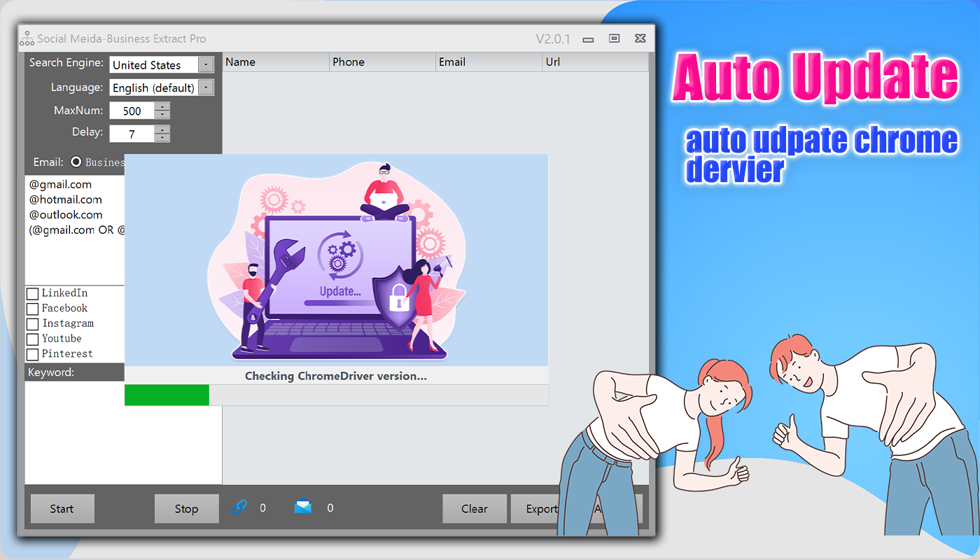Enable the LinkedIn checkbox
Screen dimensions: 980x560
[32, 293]
